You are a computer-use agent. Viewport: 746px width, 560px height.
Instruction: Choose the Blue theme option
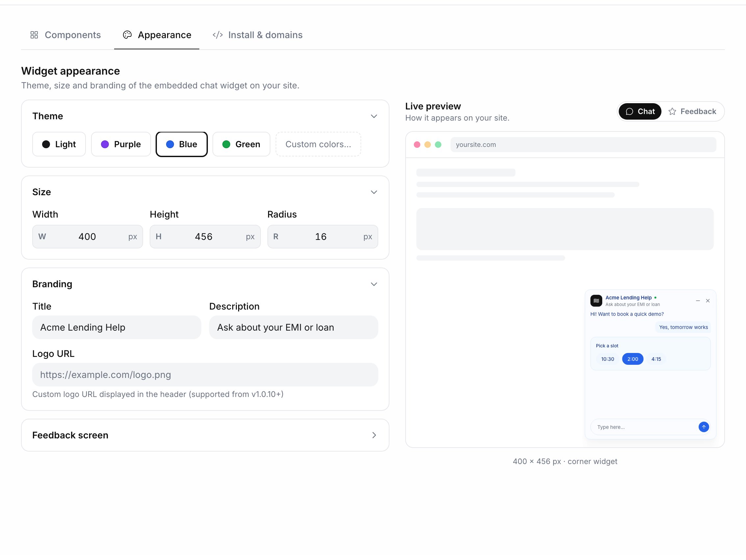[x=182, y=144]
